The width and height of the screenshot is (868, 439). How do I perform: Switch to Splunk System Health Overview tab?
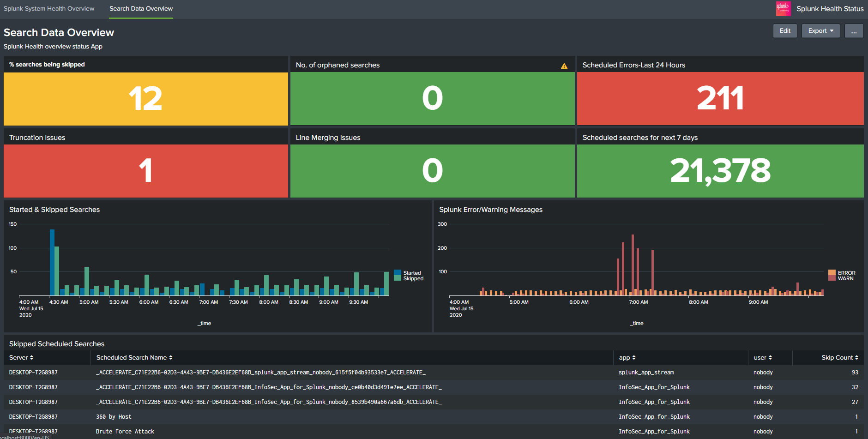(48, 8)
